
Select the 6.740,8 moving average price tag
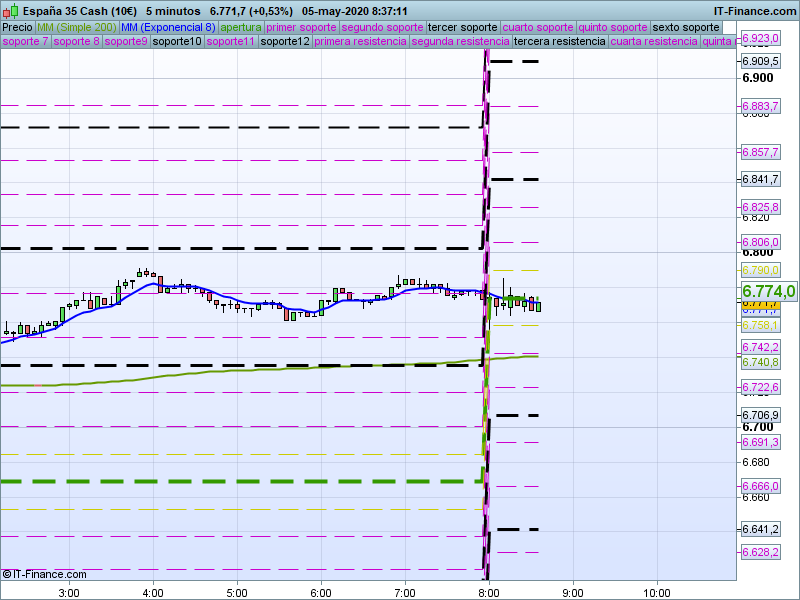[760, 362]
